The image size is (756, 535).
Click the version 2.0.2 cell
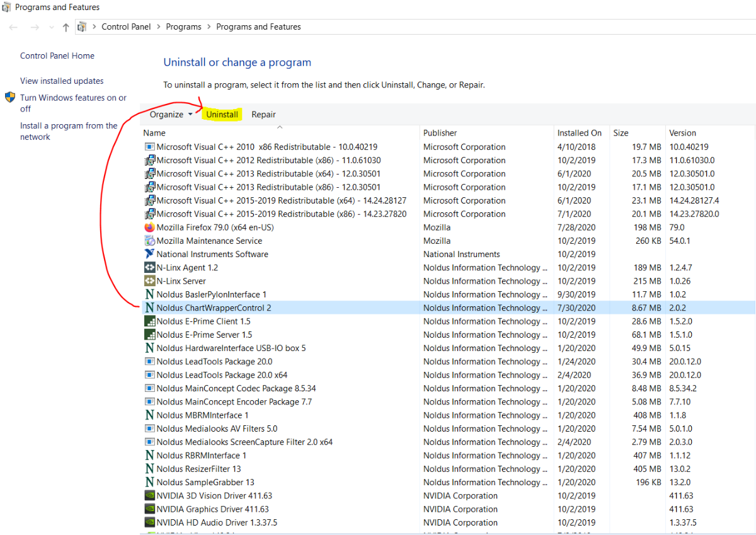point(679,308)
